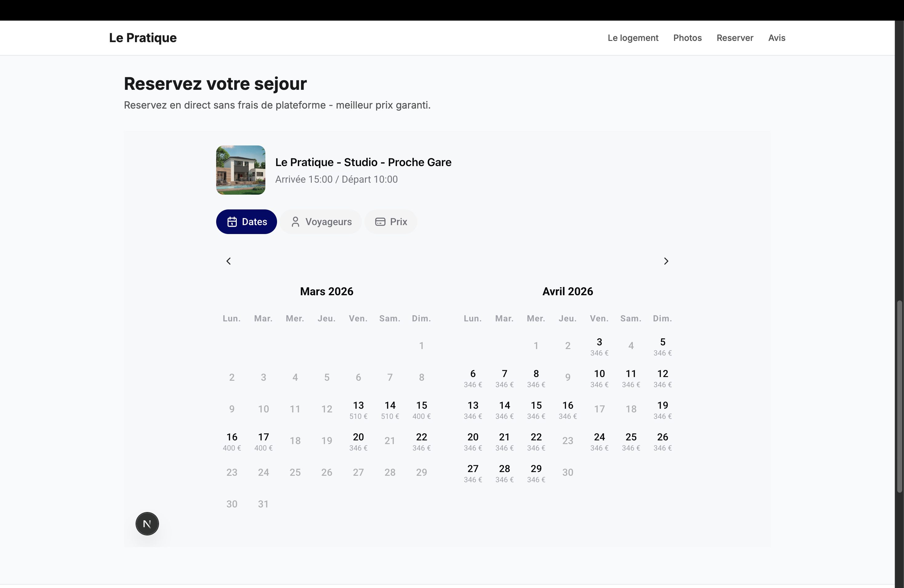Pick April 16 date cell

(x=568, y=409)
